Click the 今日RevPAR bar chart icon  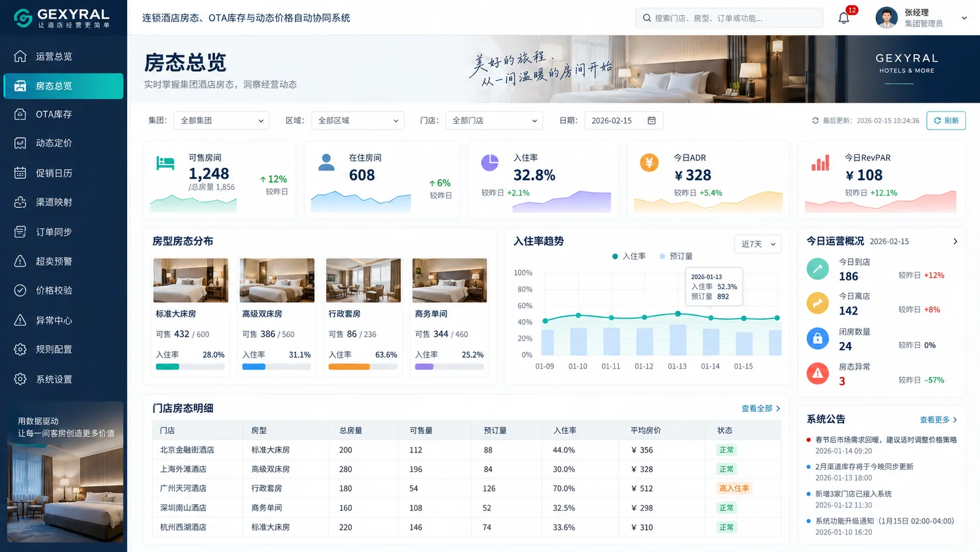click(820, 162)
